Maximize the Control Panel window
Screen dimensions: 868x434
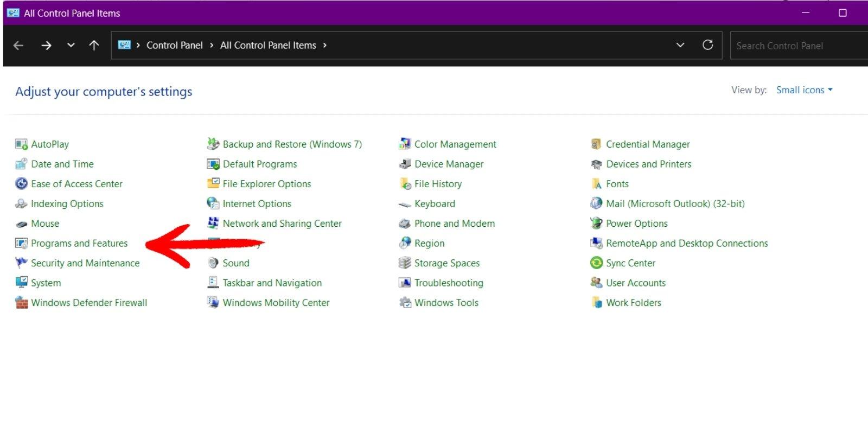pos(843,12)
